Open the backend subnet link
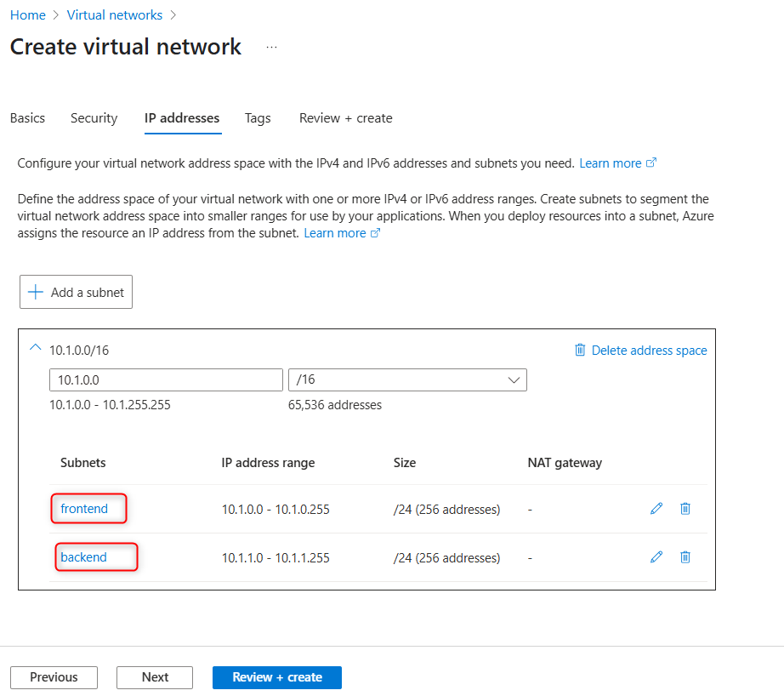This screenshot has height=696, width=784. [83, 557]
